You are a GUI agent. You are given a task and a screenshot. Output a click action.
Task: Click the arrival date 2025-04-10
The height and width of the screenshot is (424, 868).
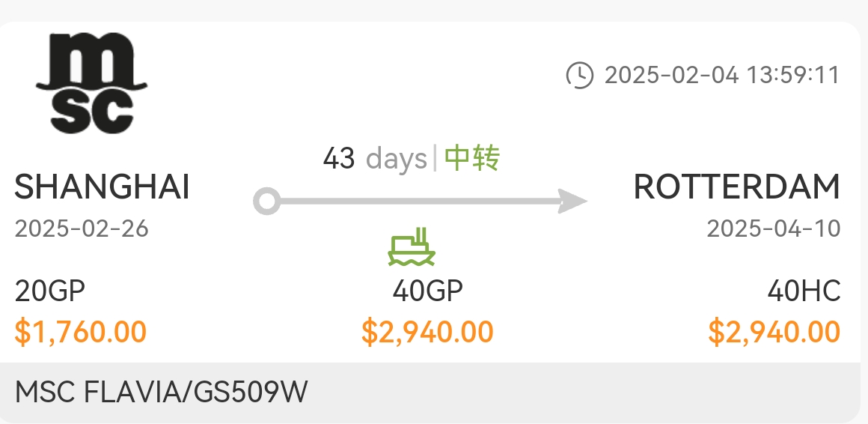coord(774,228)
